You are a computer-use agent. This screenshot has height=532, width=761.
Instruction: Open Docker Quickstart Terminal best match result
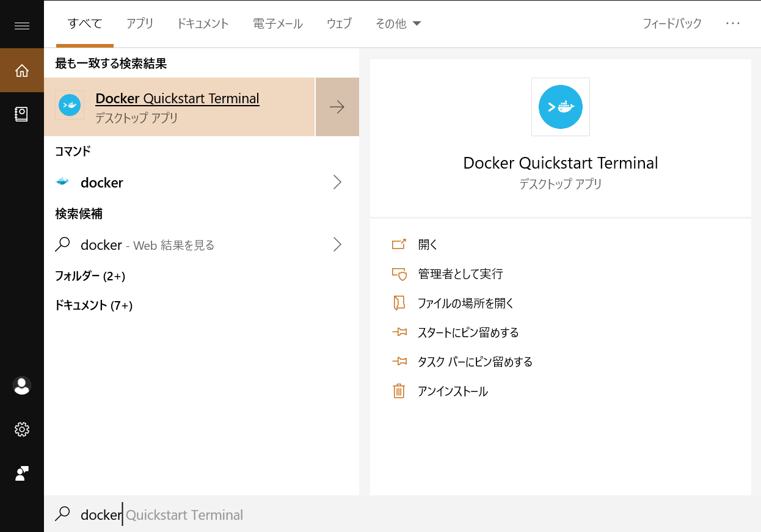coord(180,107)
